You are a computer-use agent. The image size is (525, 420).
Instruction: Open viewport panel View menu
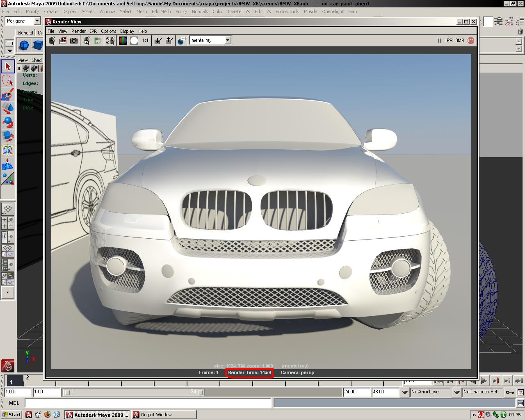[x=23, y=60]
